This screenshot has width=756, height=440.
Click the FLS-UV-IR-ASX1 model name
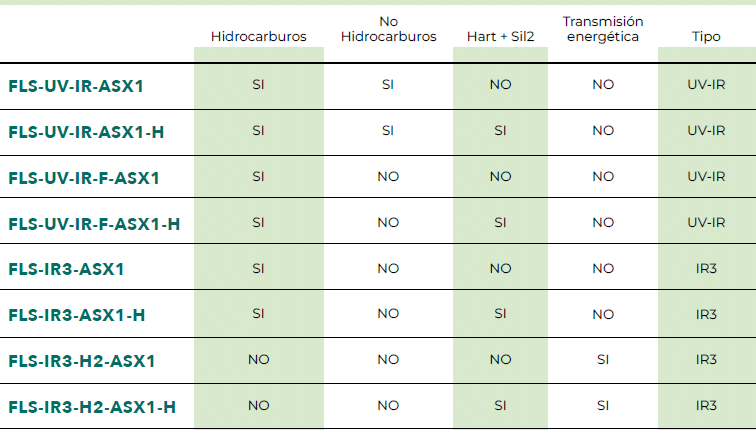(76, 86)
